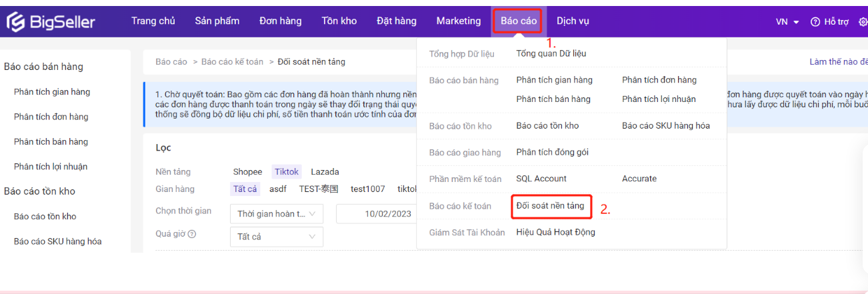
Task: Select the test1007 store filter
Action: point(367,189)
